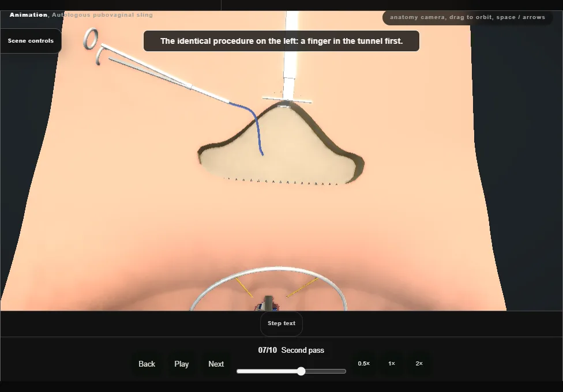Set playback speed to 0.5×
Viewport: 563px width, 392px height.
364,364
